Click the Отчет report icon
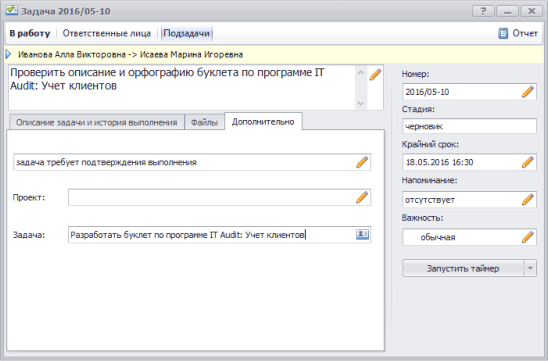 point(503,33)
